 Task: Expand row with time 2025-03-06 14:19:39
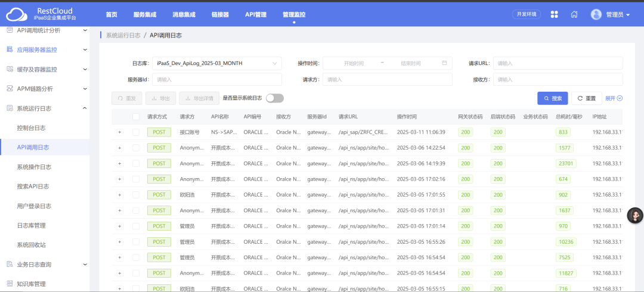pyautogui.click(x=119, y=163)
